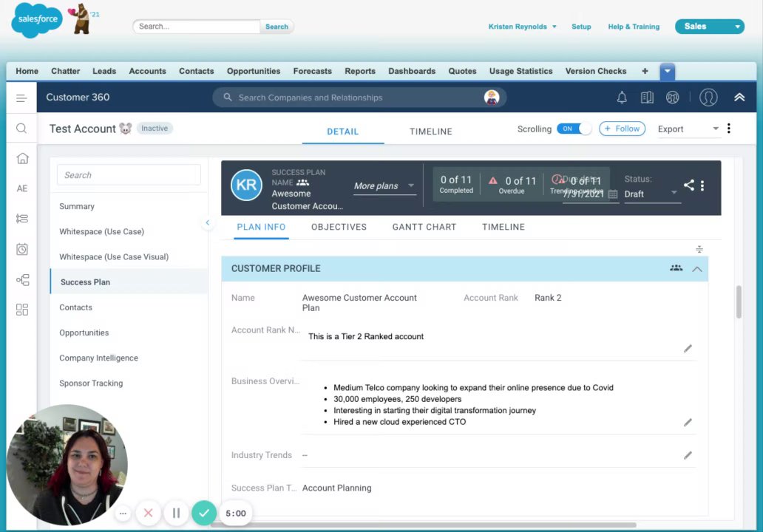Image resolution: width=763 pixels, height=532 pixels.
Task: Collapse the left section panel with arrow
Action: point(207,222)
